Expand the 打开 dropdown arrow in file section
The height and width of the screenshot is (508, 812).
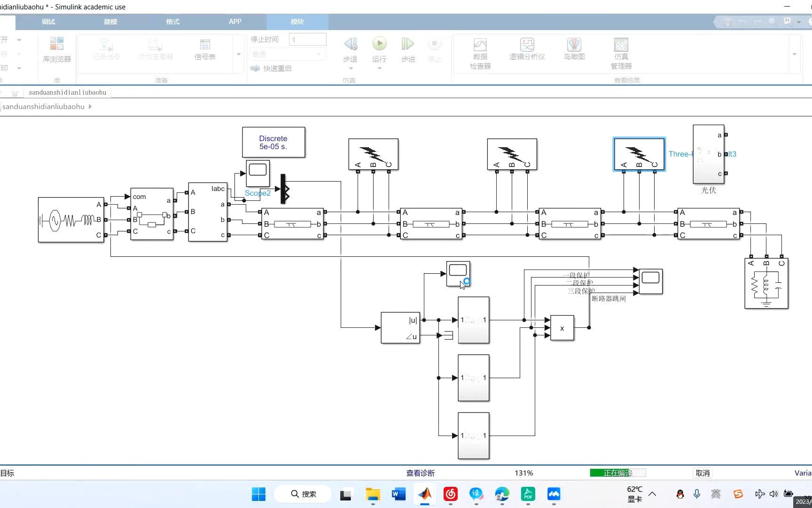pos(19,40)
